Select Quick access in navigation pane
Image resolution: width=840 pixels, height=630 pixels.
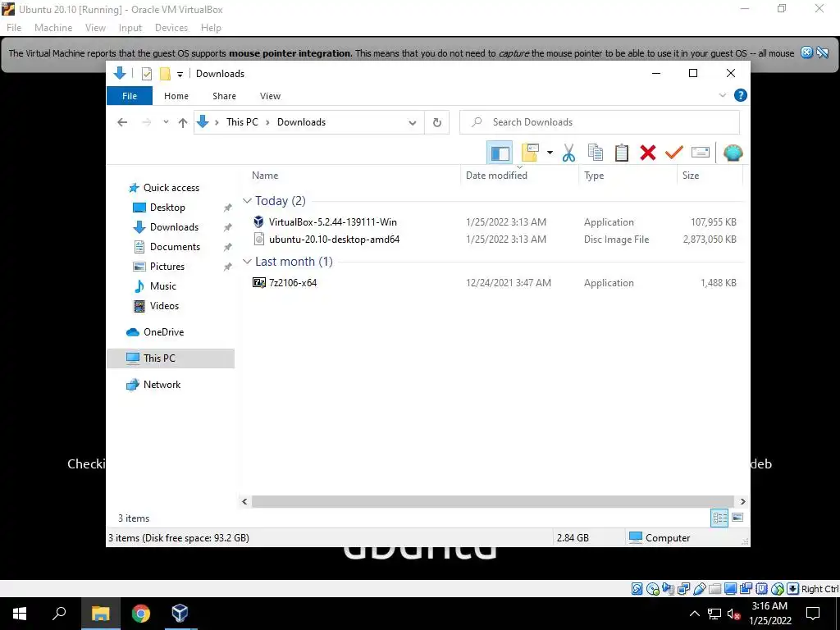pyautogui.click(x=171, y=188)
